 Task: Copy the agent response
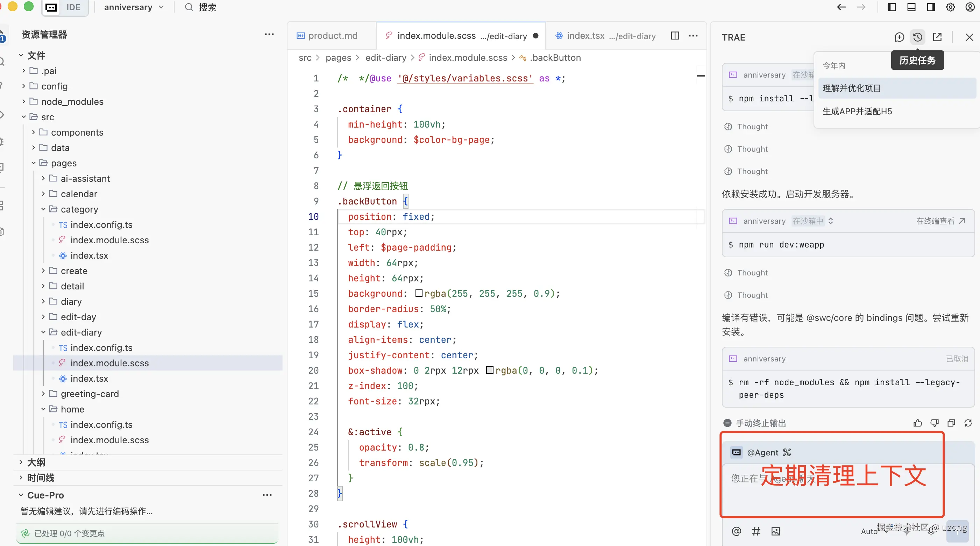click(951, 423)
